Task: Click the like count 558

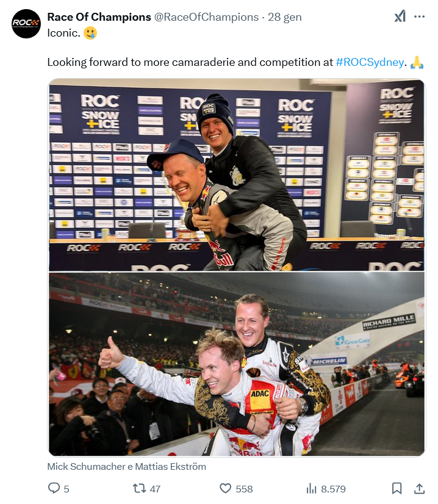Action: pyautogui.click(x=244, y=489)
